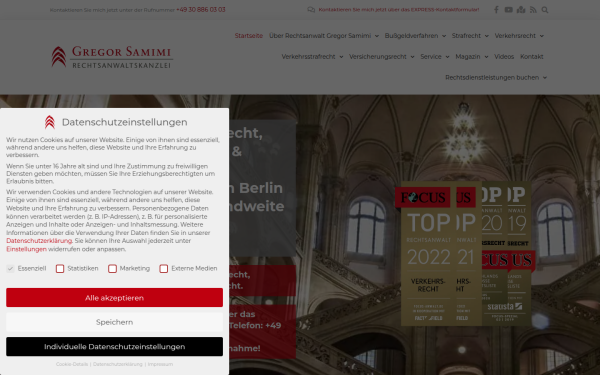The width and height of the screenshot is (600, 375).
Task: Toggle the Essenziell checkbox
Action: tap(10, 269)
